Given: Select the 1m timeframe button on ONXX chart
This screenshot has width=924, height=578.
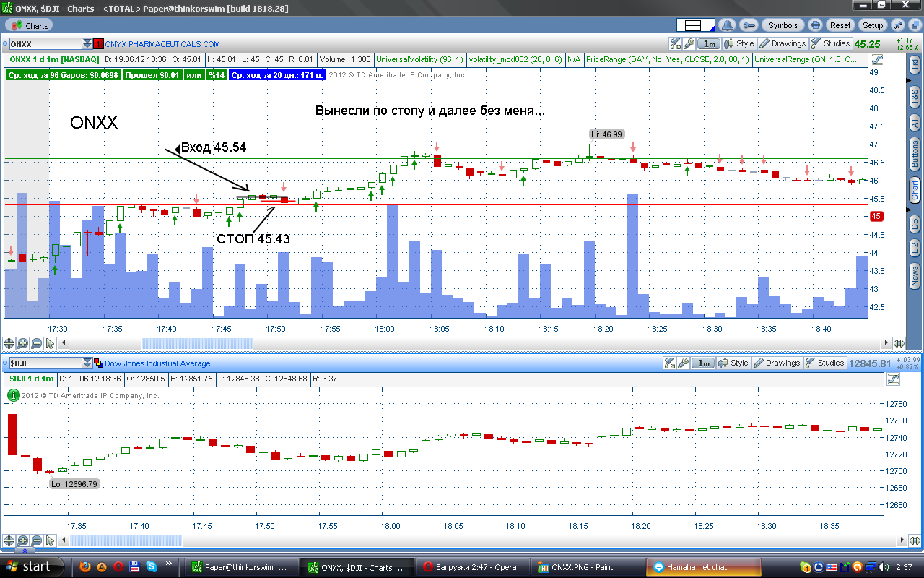Looking at the screenshot, I should click(709, 43).
